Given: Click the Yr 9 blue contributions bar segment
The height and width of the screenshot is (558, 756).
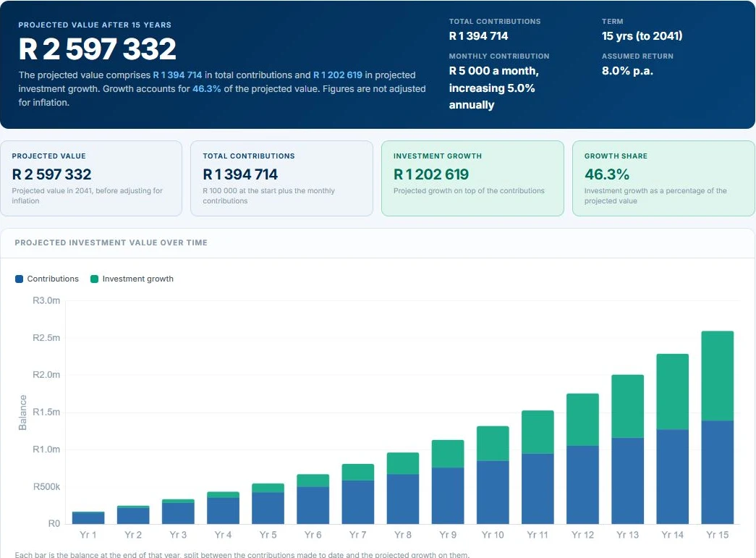Looking at the screenshot, I should tap(448, 496).
